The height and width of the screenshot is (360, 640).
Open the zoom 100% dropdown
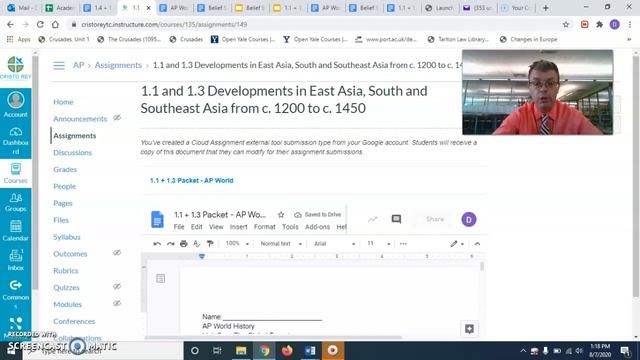click(x=237, y=244)
